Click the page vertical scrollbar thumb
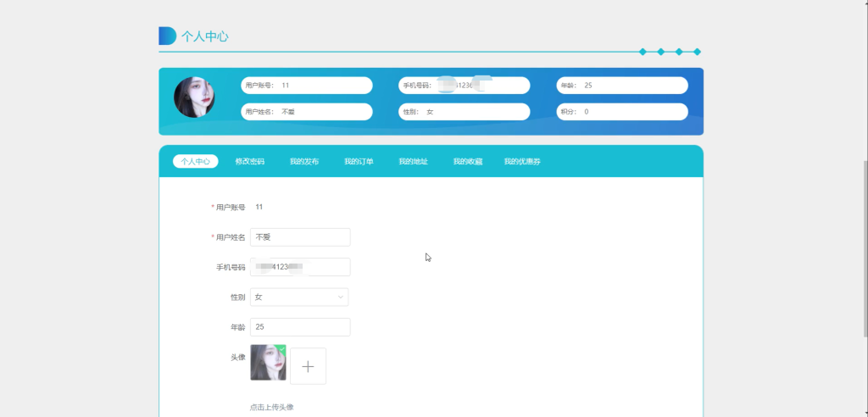The image size is (868, 417). tap(865, 249)
